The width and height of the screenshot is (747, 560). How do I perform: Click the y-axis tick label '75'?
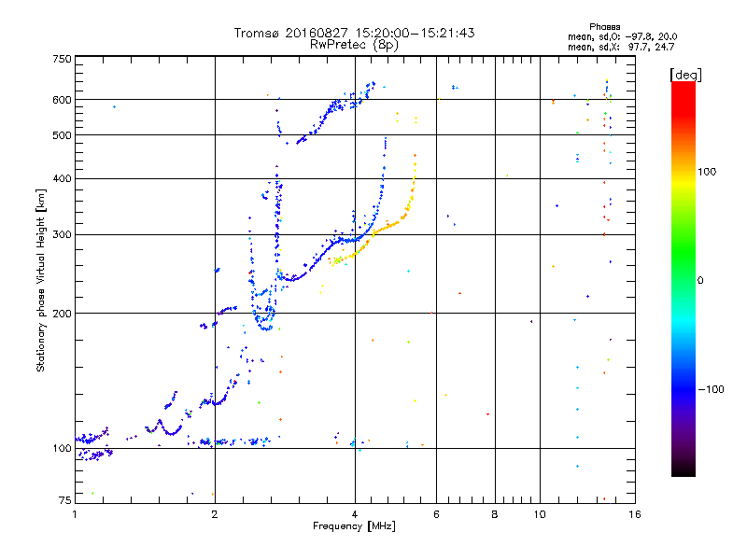(x=64, y=500)
